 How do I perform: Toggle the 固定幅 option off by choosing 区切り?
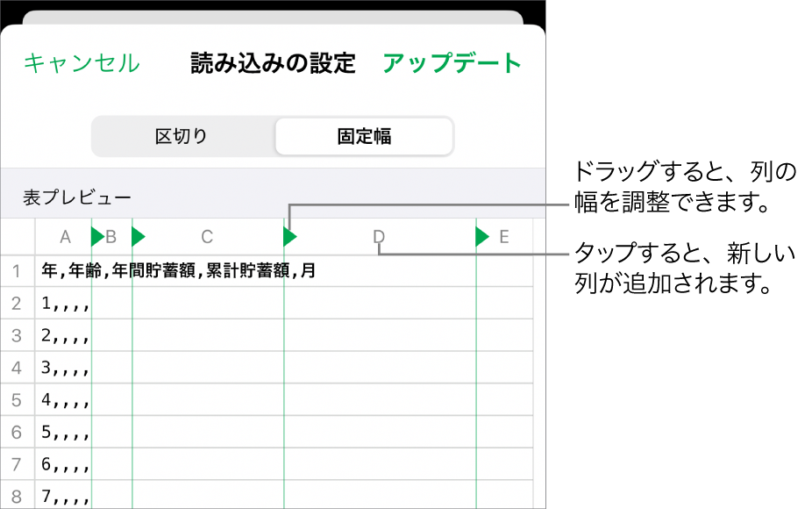[182, 136]
